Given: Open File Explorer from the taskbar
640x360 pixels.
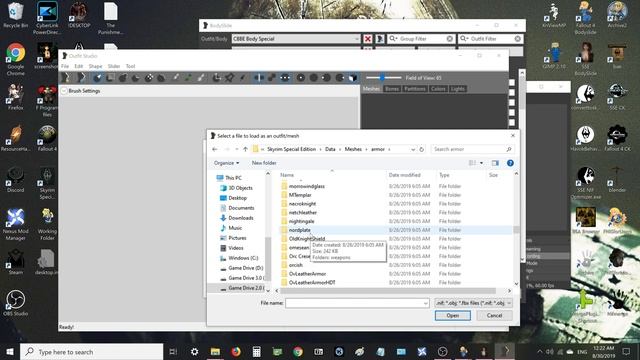Looking at the screenshot, I should [x=215, y=351].
